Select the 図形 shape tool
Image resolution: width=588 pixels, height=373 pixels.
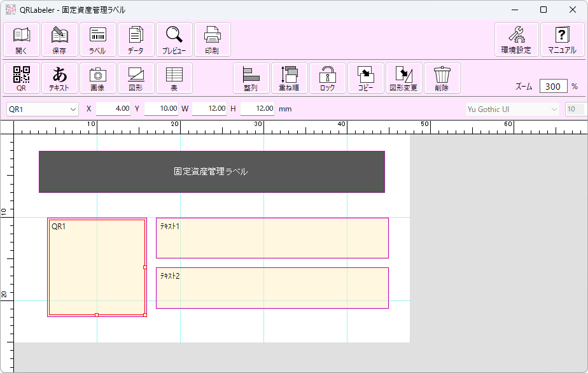pyautogui.click(x=136, y=78)
